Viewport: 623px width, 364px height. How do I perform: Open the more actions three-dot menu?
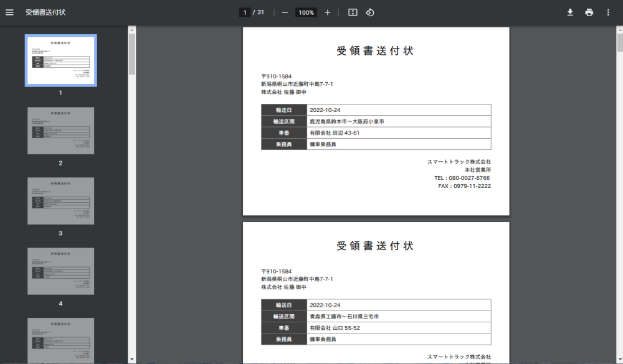(x=608, y=12)
